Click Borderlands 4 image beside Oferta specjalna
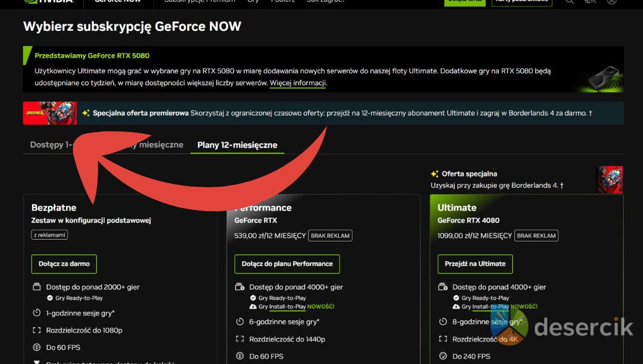This screenshot has width=643, height=364. [609, 180]
